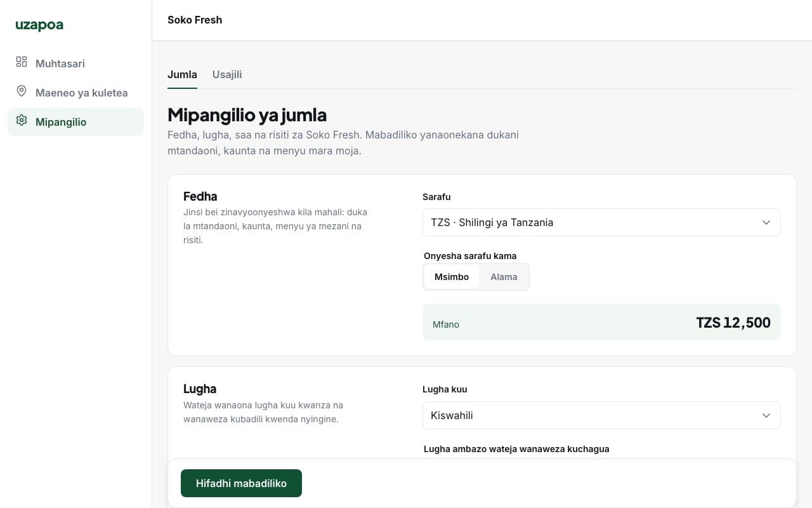The width and height of the screenshot is (812, 508).
Task: Save changes with Hifadhi mabadiliko
Action: click(241, 483)
